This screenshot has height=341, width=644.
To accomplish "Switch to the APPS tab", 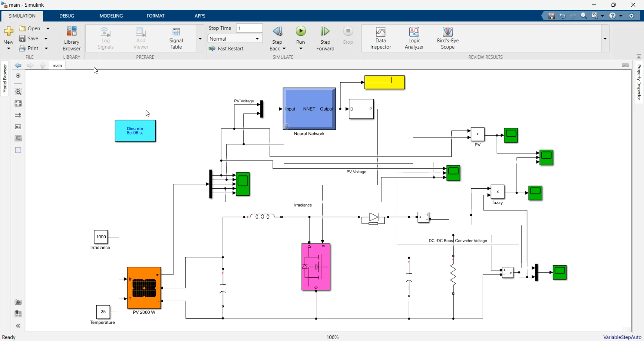I will pos(200,16).
